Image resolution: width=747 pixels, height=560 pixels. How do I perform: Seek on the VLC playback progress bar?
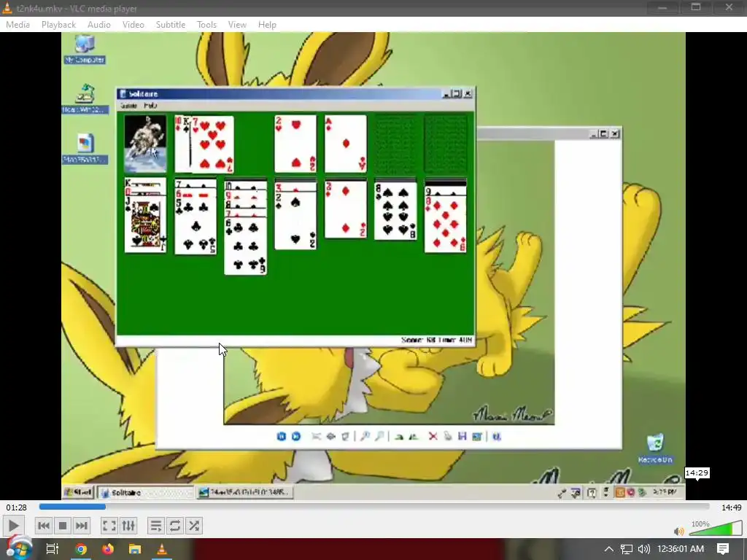coord(374,507)
